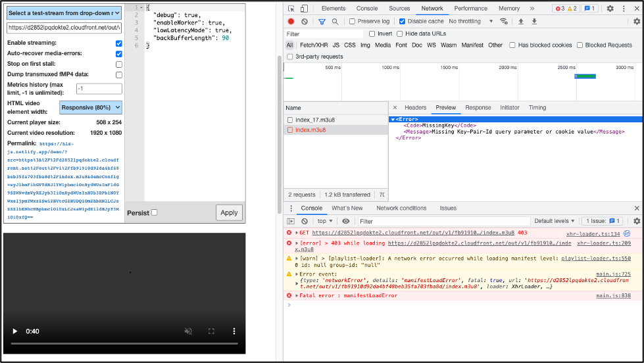
Task: Click the Apply button
Action: pyautogui.click(x=229, y=212)
